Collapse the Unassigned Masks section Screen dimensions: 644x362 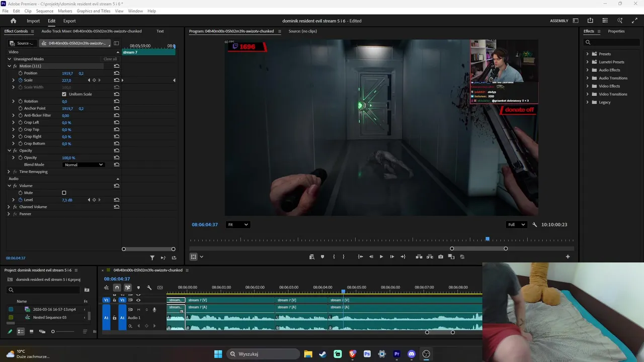pyautogui.click(x=9, y=59)
